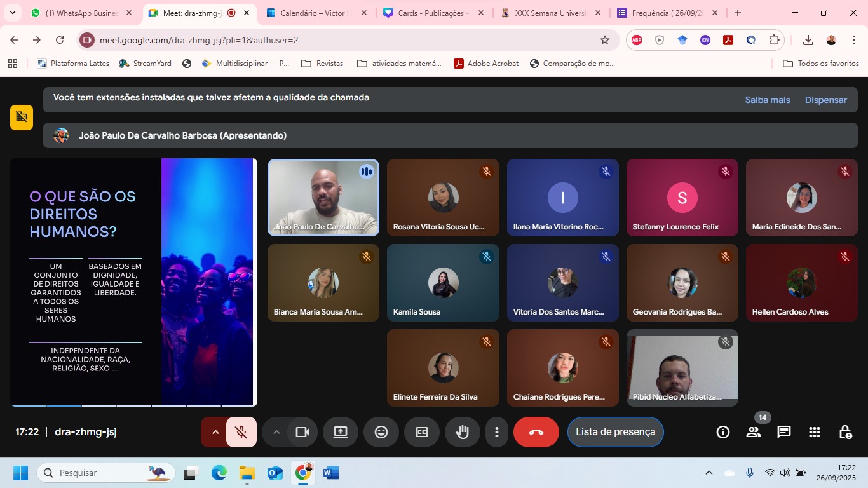Expand audio settings arrow beside microphone
Viewport: 868px width, 488px height.
point(215,432)
